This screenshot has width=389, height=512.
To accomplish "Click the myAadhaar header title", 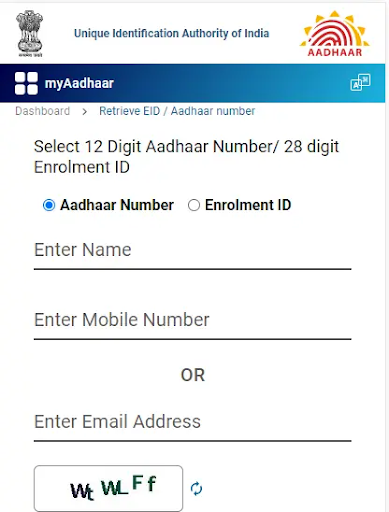I will pos(79,83).
